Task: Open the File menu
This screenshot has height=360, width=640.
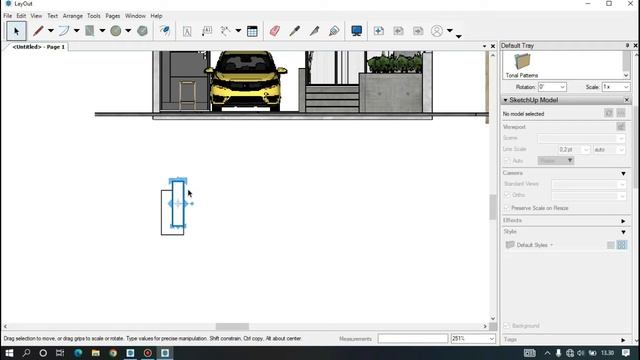Action: pyautogui.click(x=8, y=16)
